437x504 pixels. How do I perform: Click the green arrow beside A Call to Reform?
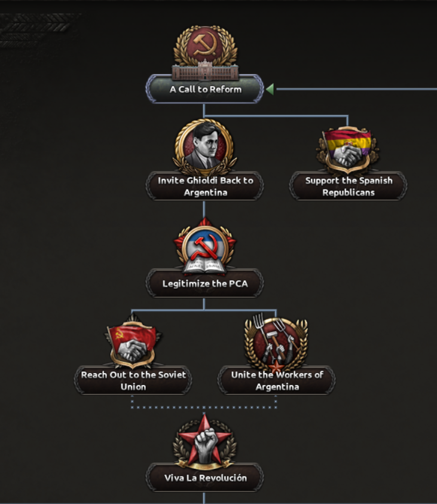270,89
